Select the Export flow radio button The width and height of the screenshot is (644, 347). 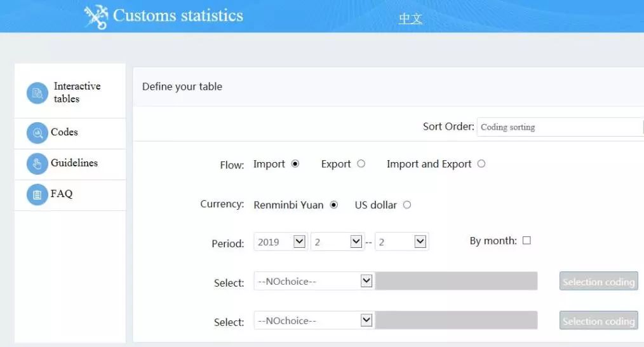361,164
